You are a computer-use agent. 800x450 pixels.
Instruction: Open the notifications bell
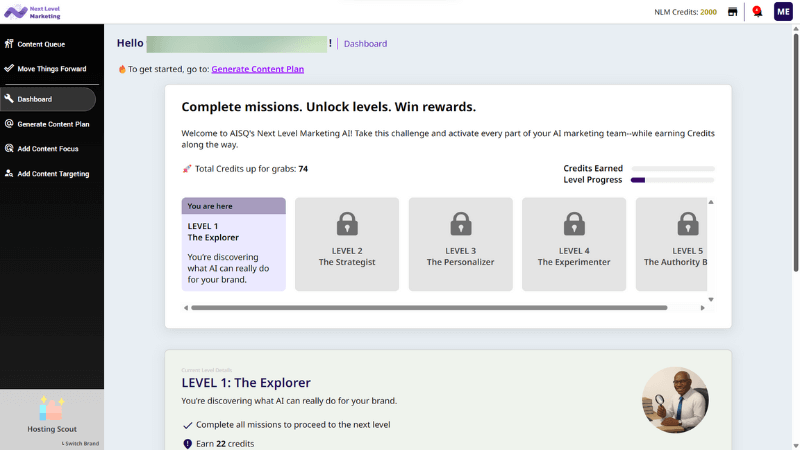757,12
